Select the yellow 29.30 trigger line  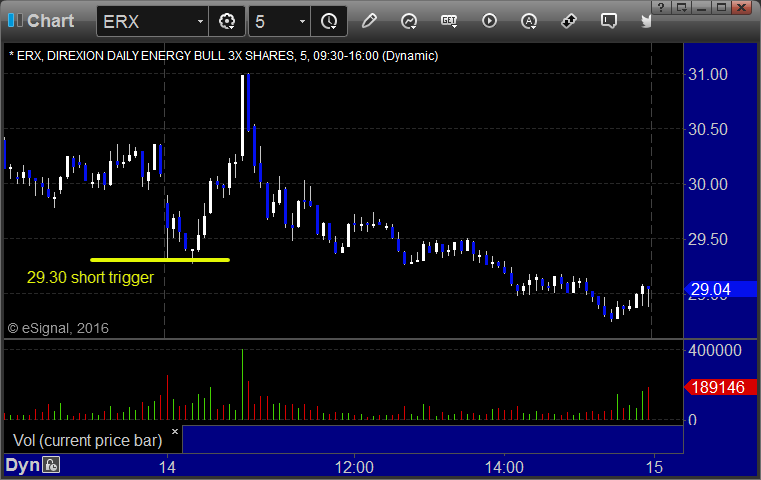tap(160, 260)
